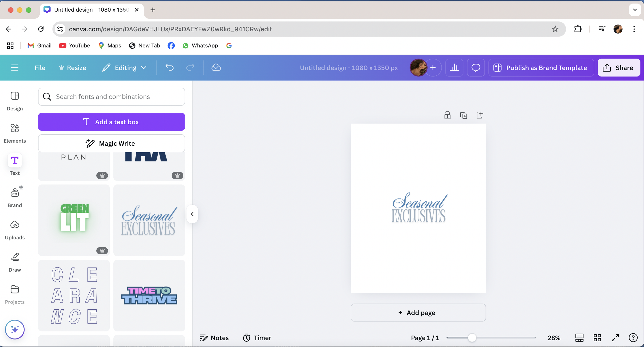
Task: Toggle the grid view icon
Action: pos(597,337)
